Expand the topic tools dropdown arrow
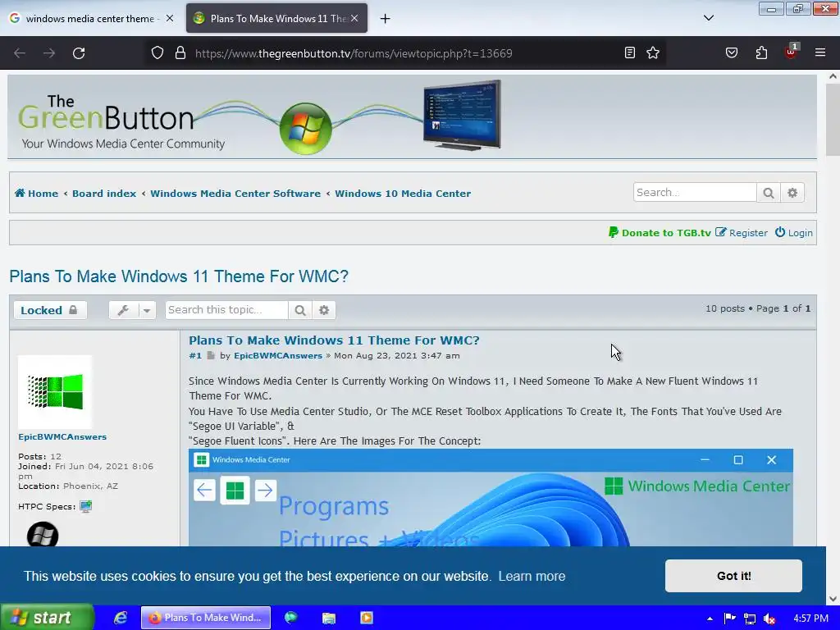The image size is (840, 630). (147, 310)
